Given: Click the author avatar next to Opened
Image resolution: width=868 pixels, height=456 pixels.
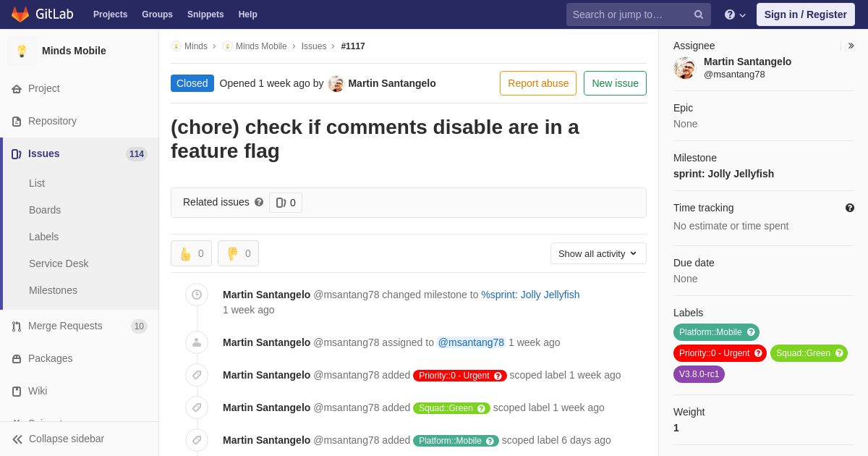Looking at the screenshot, I should [336, 83].
